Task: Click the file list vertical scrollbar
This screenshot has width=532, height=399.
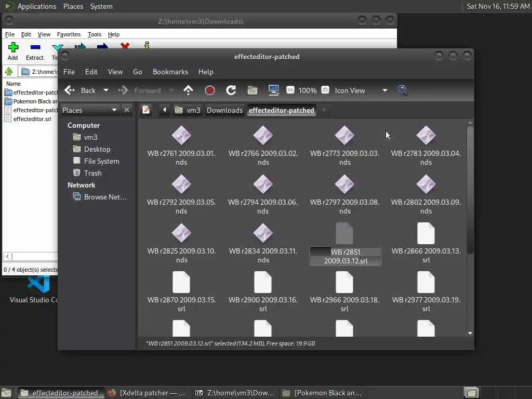Action: (470, 190)
